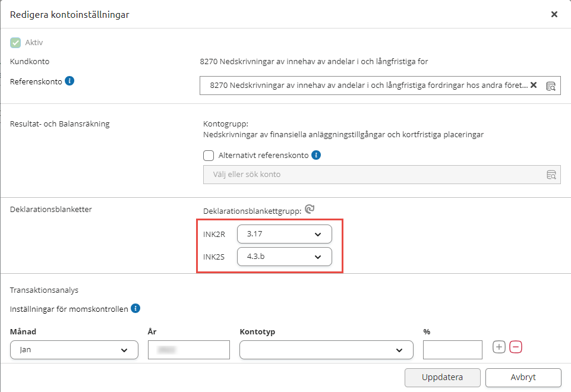Screen dimensions: 571x392
Task: Reset the Deklarationsblankettgrupp with refresh icon
Action: 310,209
